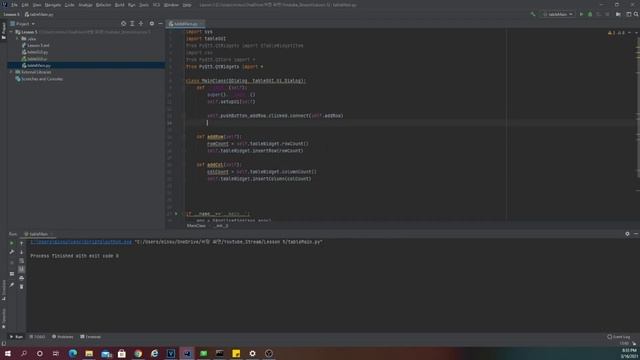
Task: Place cursor on the pushButton_addRow code line
Action: 275,116
